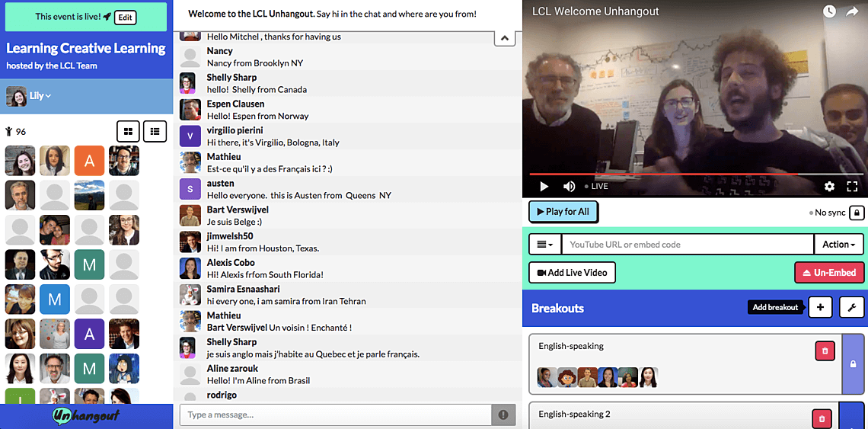The width and height of the screenshot is (868, 429).
Task: Toggle the No sync lock
Action: pos(857,213)
